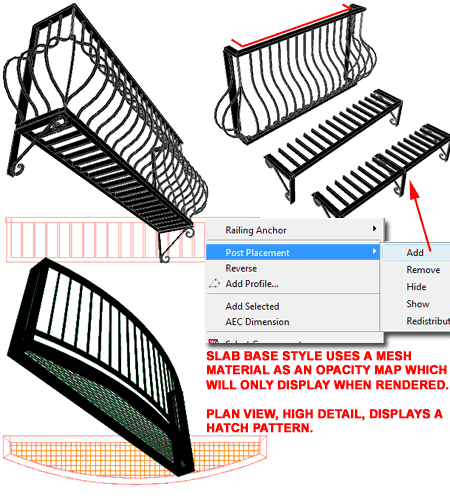Click the Add Profile polygon icon

click(x=214, y=284)
